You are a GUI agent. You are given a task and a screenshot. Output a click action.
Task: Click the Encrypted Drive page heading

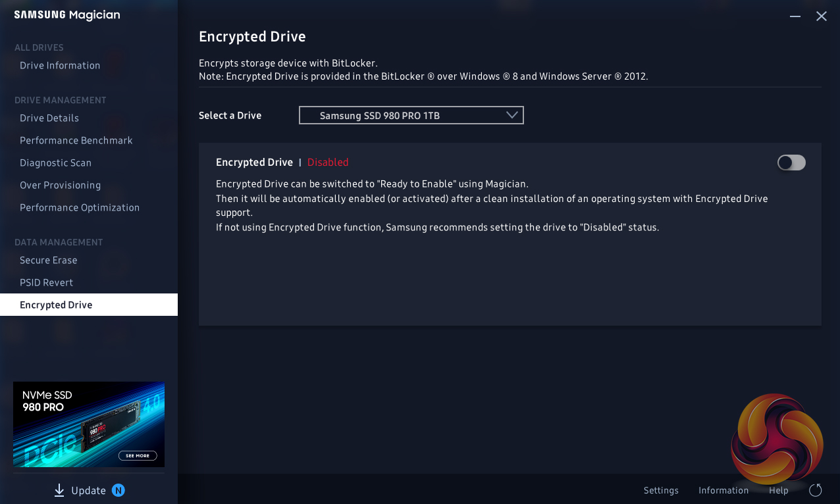(252, 37)
